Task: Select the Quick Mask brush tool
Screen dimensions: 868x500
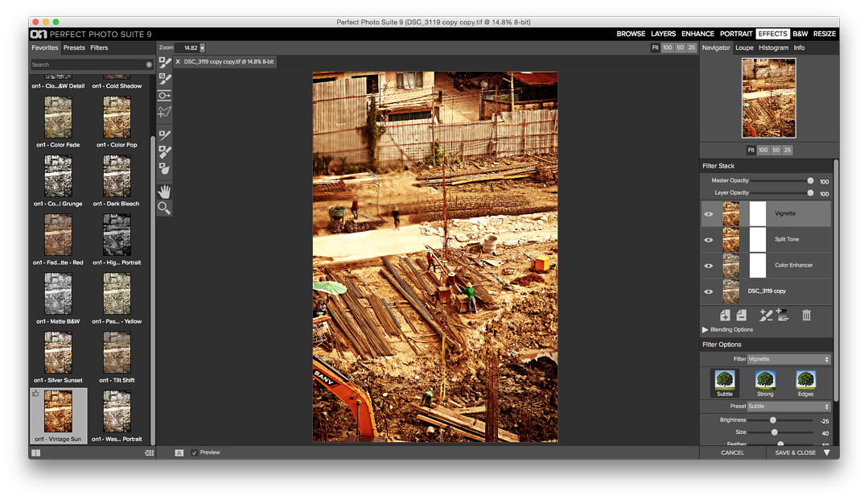Action: pos(164,79)
